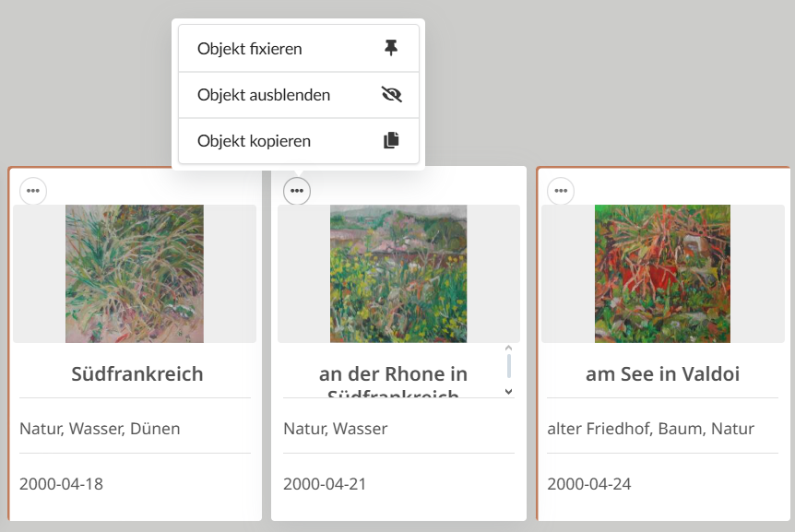Select Objekt kopieren menu entry
Viewport: 795px width, 532px height.
[x=255, y=141]
